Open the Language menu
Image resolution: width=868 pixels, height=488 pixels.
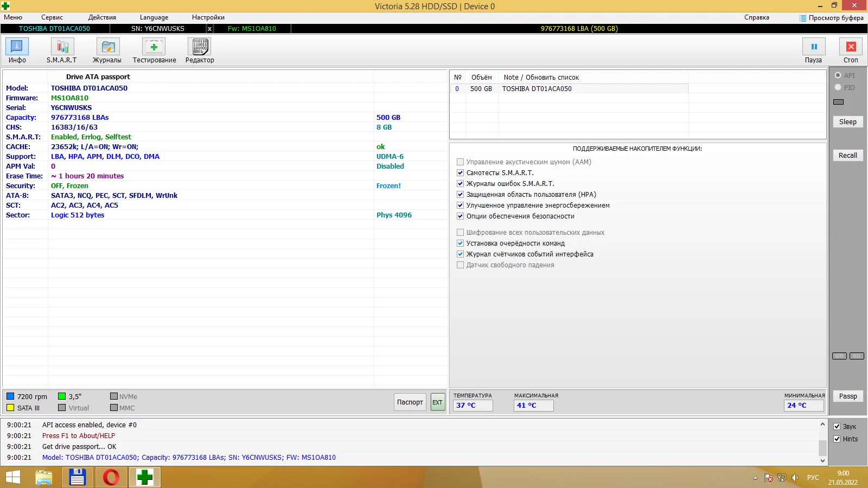pyautogui.click(x=154, y=17)
